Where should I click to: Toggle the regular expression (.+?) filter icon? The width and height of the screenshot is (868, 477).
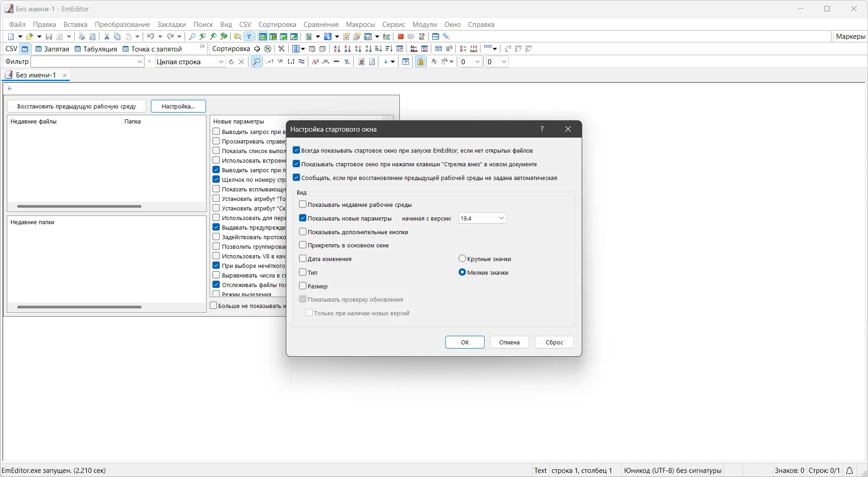(270, 62)
